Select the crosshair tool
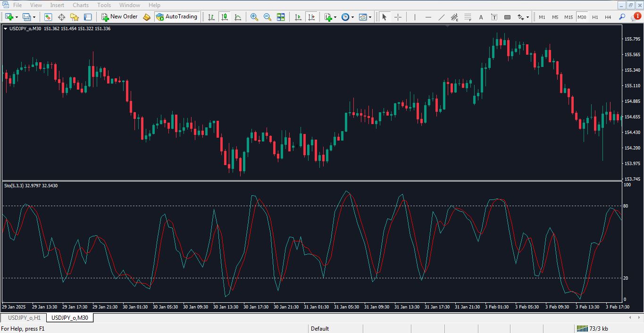Screen dimensions: 644x333 [x=398, y=17]
